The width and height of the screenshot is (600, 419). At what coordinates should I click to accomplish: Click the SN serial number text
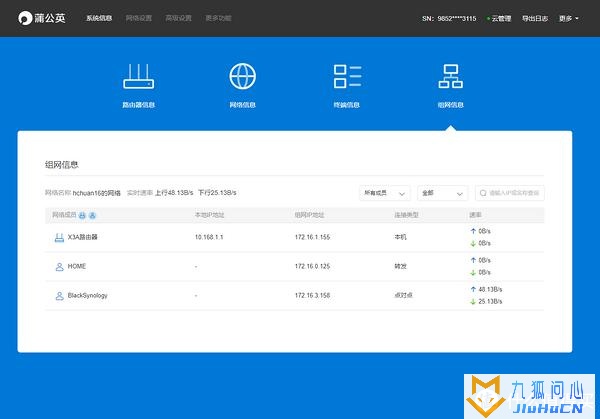click(x=449, y=18)
